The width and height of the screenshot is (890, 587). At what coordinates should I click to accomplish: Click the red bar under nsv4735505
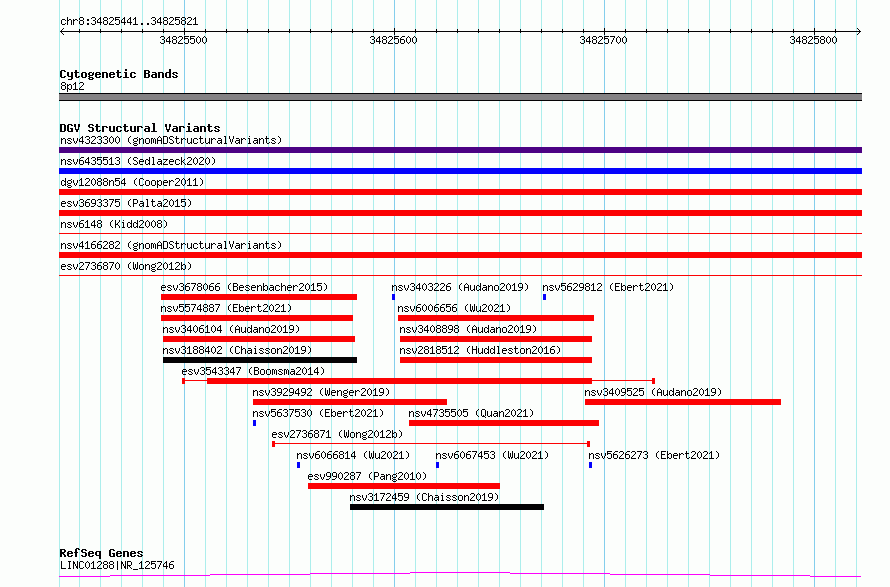click(504, 424)
